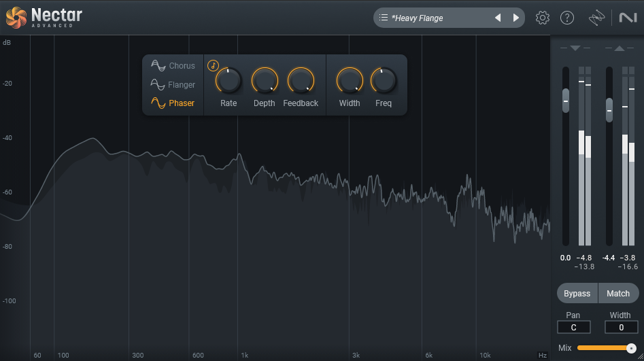Click the Pan value field

(574, 327)
